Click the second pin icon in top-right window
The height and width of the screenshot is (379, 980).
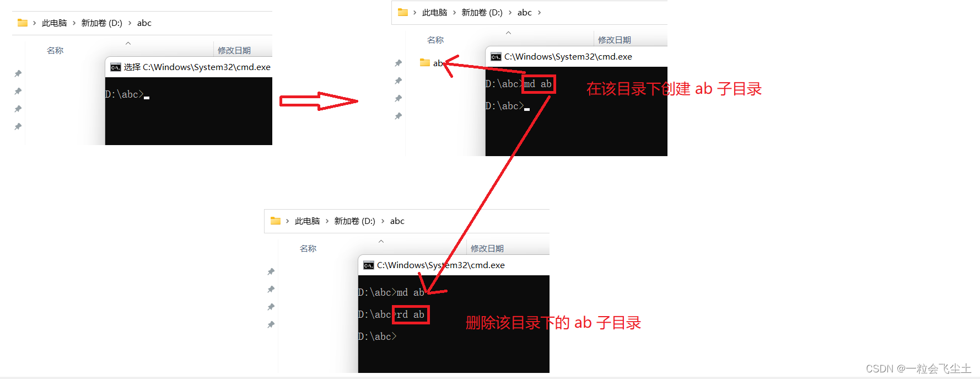pyautogui.click(x=399, y=81)
